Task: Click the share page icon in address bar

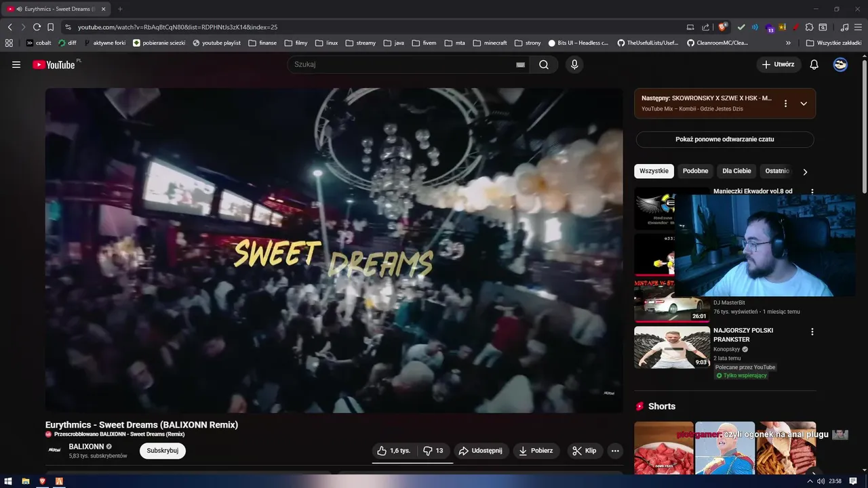Action: click(x=706, y=27)
